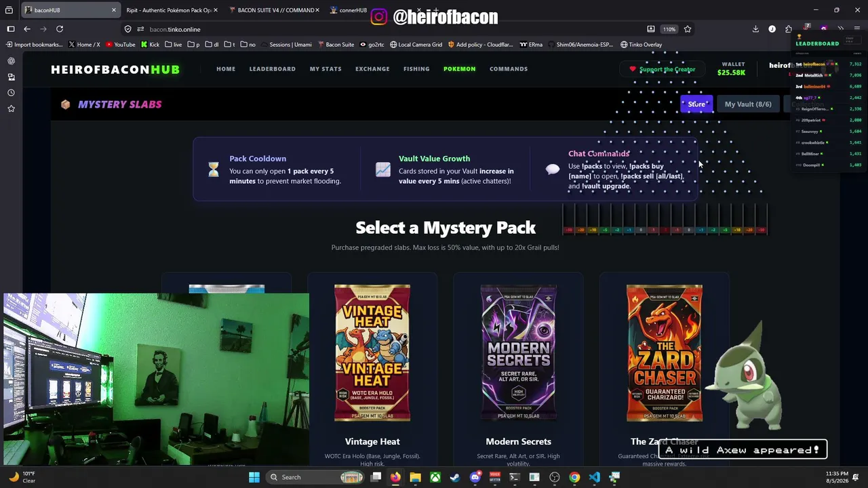Select the Modern Secrets pack image

pyautogui.click(x=518, y=353)
